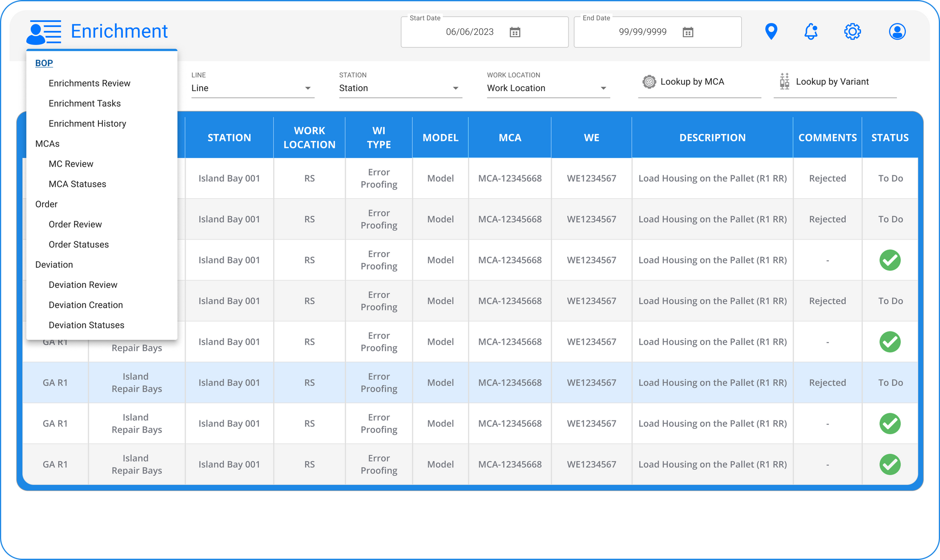Select the Deviation menu heading
Image resolution: width=940 pixels, height=560 pixels.
pos(54,264)
